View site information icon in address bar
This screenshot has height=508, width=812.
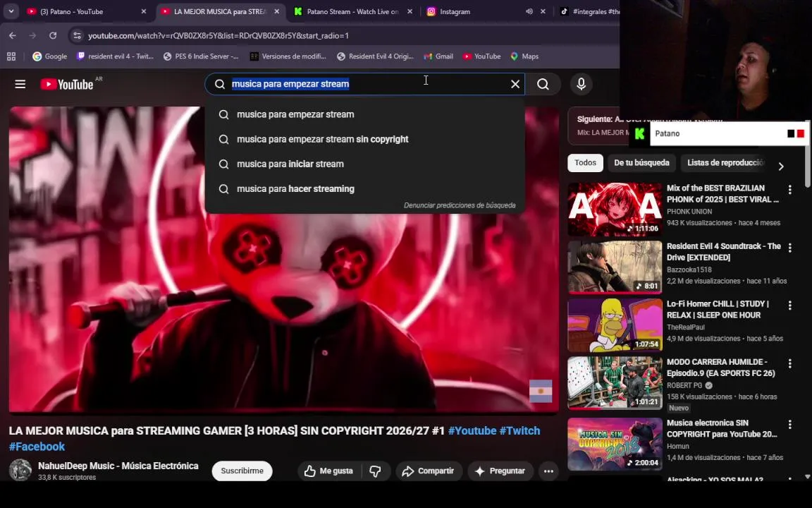click(x=77, y=36)
